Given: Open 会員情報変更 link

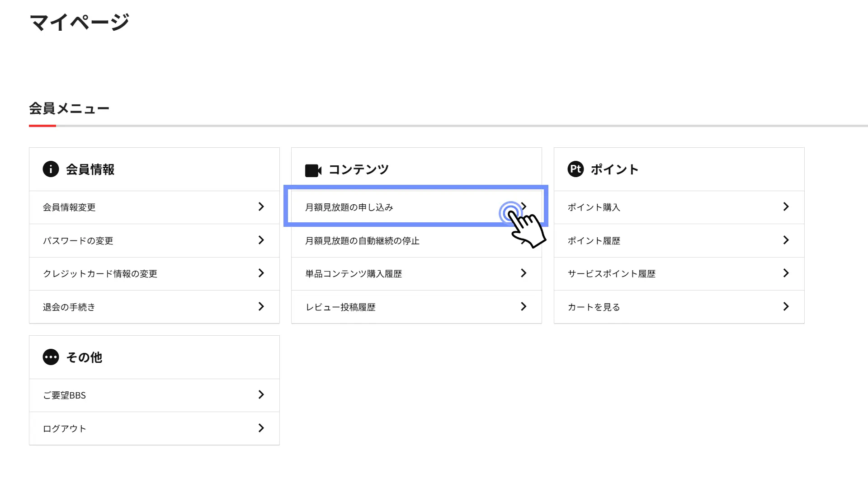Looking at the screenshot, I should coord(154,207).
